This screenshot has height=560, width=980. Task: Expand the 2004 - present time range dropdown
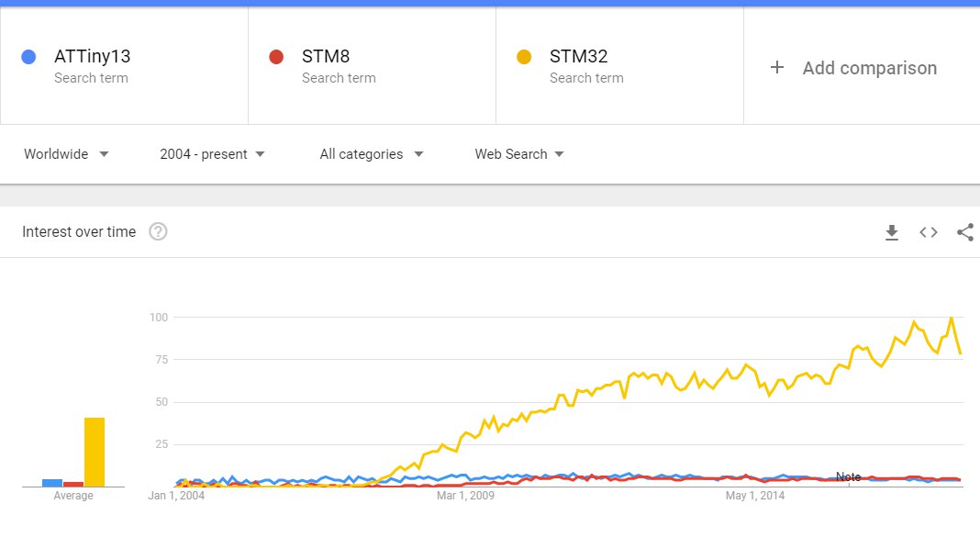tap(213, 154)
